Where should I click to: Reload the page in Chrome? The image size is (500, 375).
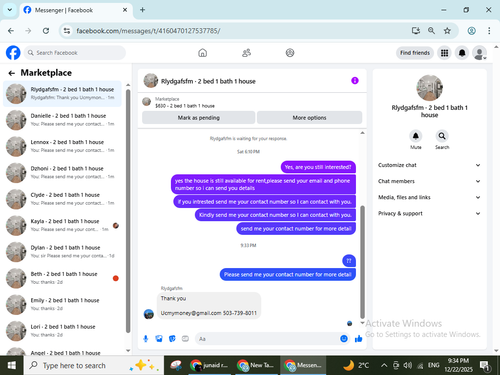coord(46,31)
